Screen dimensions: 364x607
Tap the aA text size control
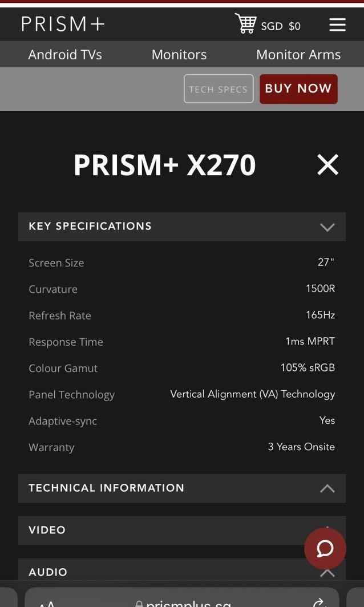pos(48,603)
